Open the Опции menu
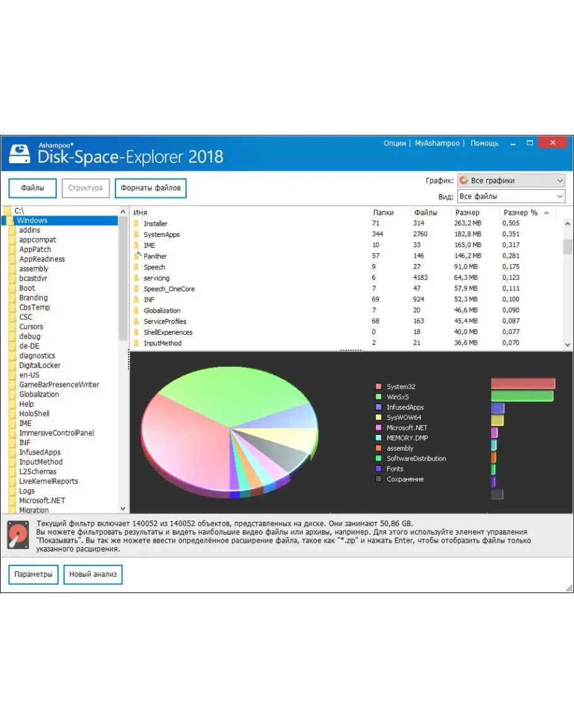 (394, 143)
